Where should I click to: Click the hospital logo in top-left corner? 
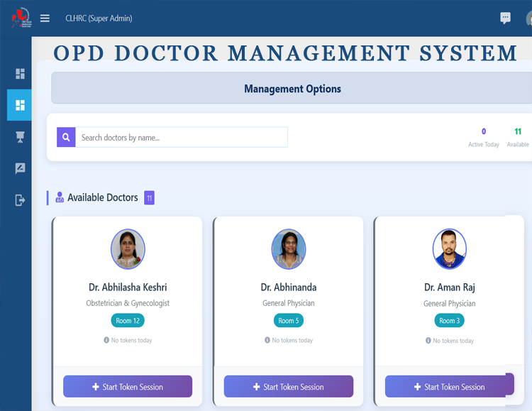point(20,17)
